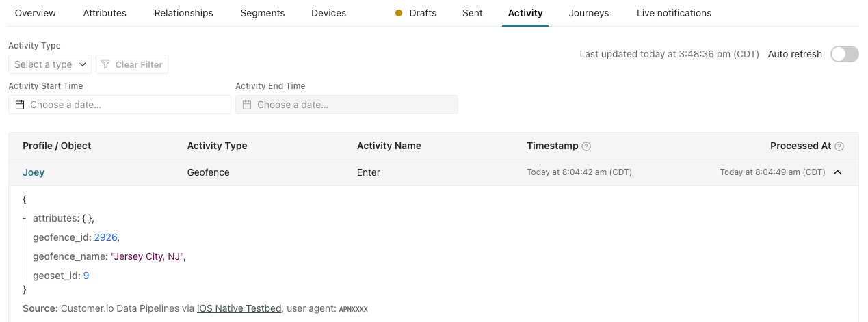Switch to the Devices tab

(x=328, y=13)
